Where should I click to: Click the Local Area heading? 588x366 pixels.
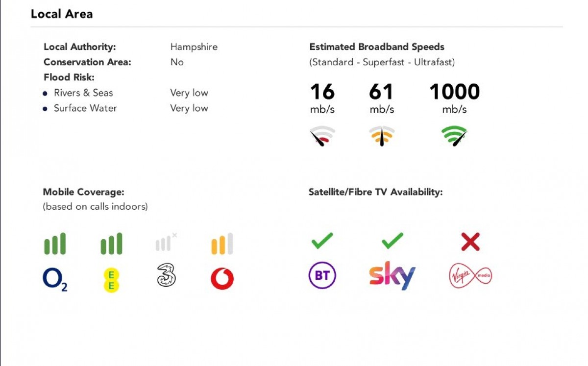pyautogui.click(x=62, y=14)
